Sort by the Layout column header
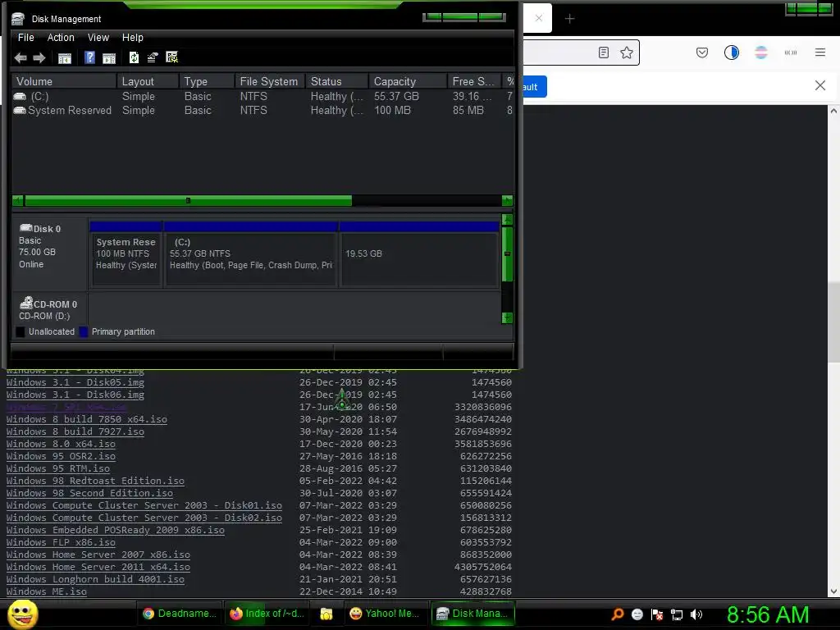This screenshot has height=630, width=840. (x=148, y=81)
